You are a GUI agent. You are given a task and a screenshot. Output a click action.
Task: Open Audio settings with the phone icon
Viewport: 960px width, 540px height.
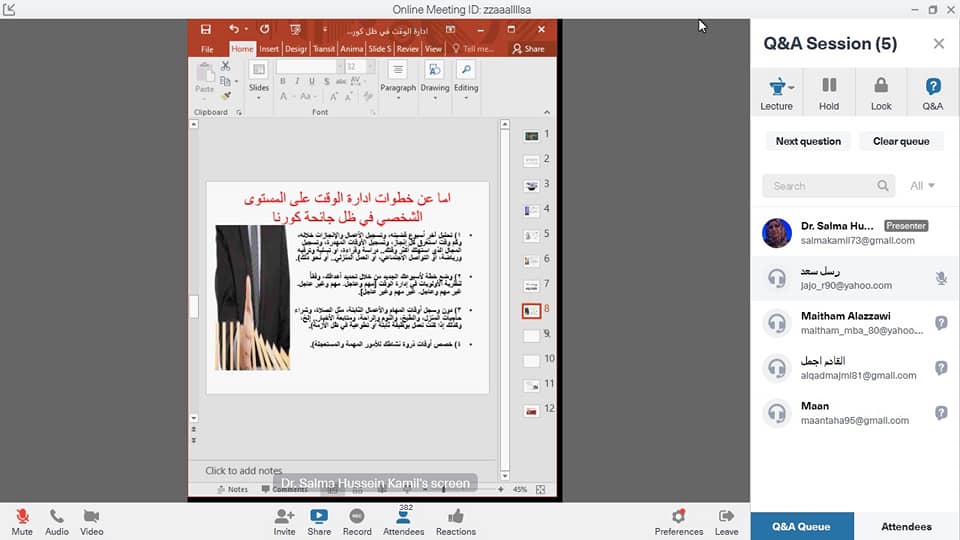tap(57, 521)
